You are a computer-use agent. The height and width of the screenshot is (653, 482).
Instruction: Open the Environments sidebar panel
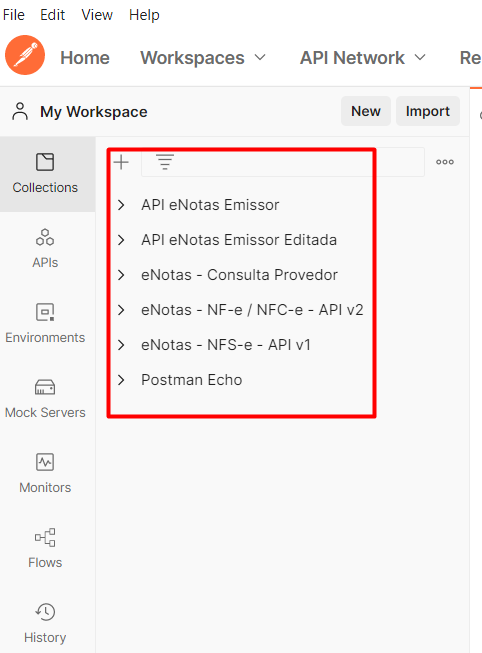tap(45, 324)
